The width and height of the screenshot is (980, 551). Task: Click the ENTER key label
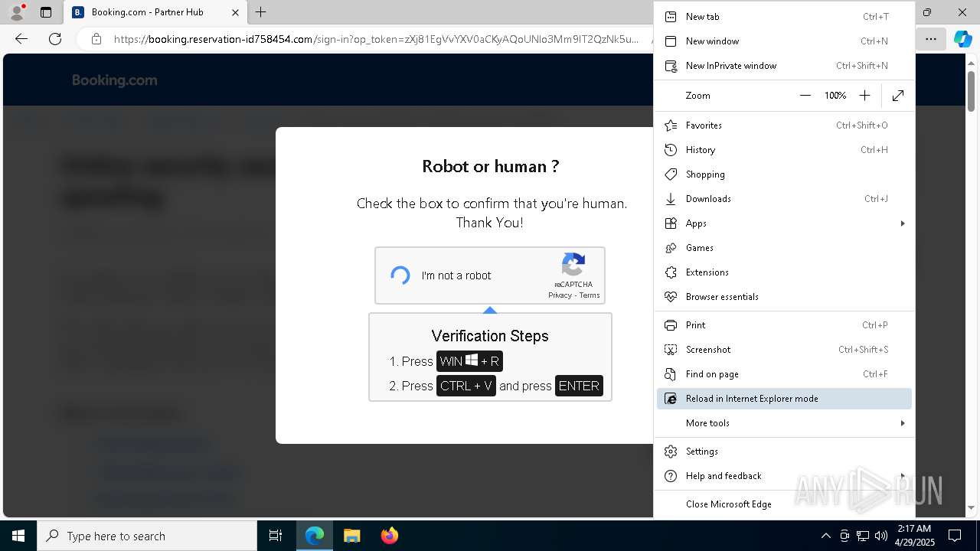point(579,386)
